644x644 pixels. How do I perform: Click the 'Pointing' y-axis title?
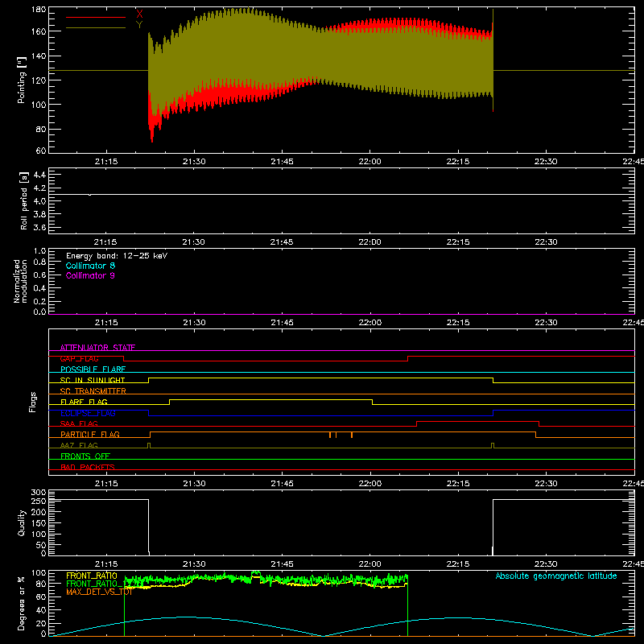22,80
